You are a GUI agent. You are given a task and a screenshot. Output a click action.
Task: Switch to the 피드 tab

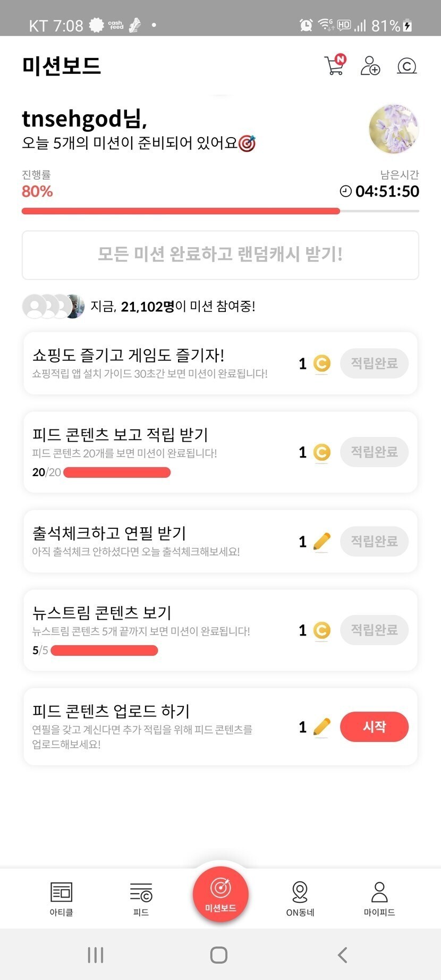[x=141, y=899]
